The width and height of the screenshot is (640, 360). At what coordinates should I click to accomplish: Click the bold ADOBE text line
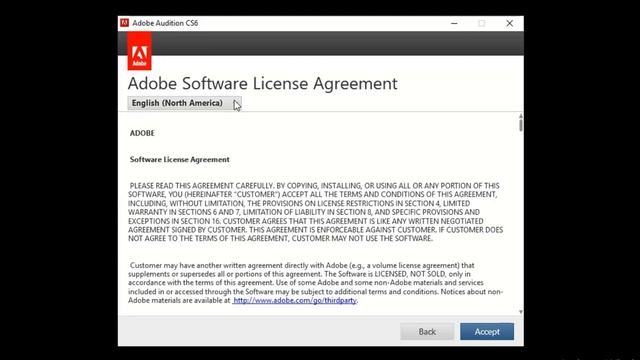coord(142,133)
